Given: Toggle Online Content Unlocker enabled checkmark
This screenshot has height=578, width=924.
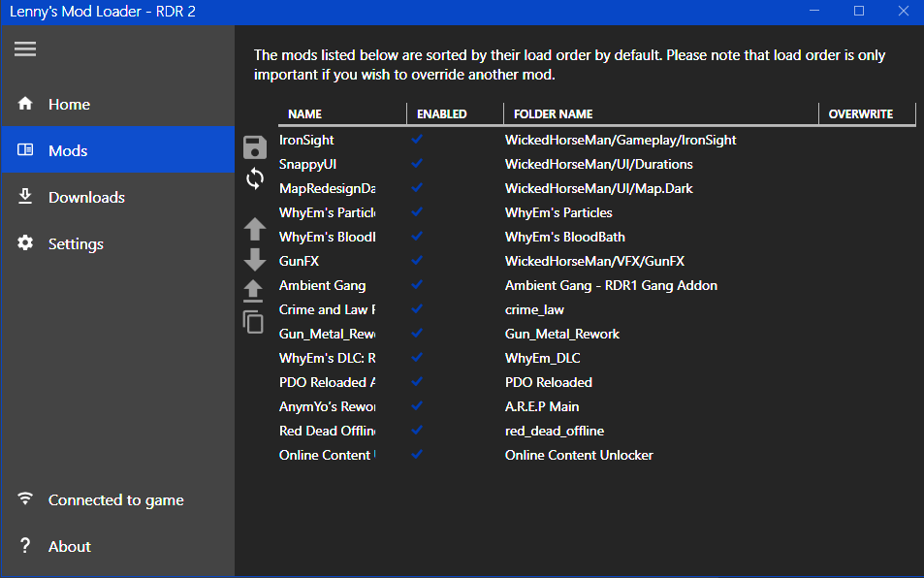Looking at the screenshot, I should (x=417, y=454).
